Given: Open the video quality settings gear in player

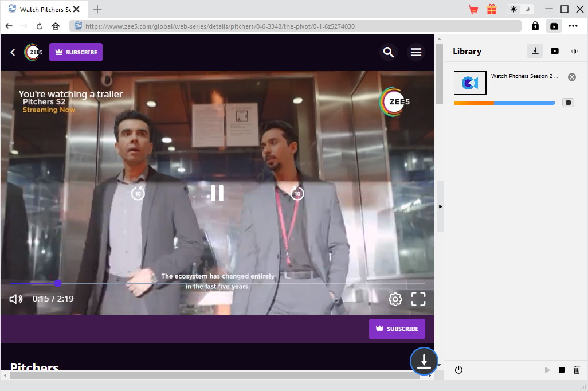Looking at the screenshot, I should (x=395, y=299).
